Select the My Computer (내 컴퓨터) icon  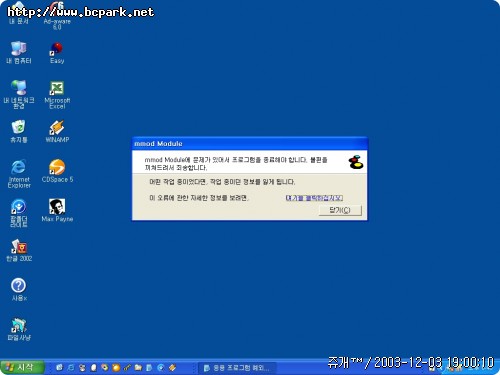pos(19,53)
